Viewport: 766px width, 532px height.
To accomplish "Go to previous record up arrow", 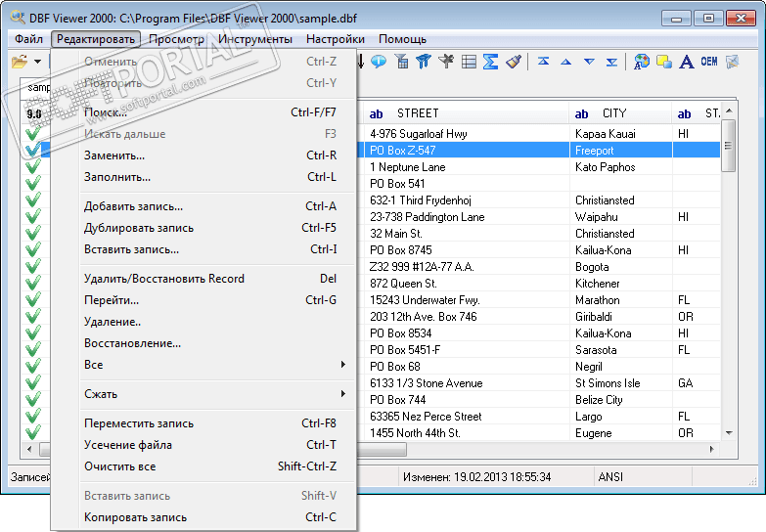I will 566,62.
